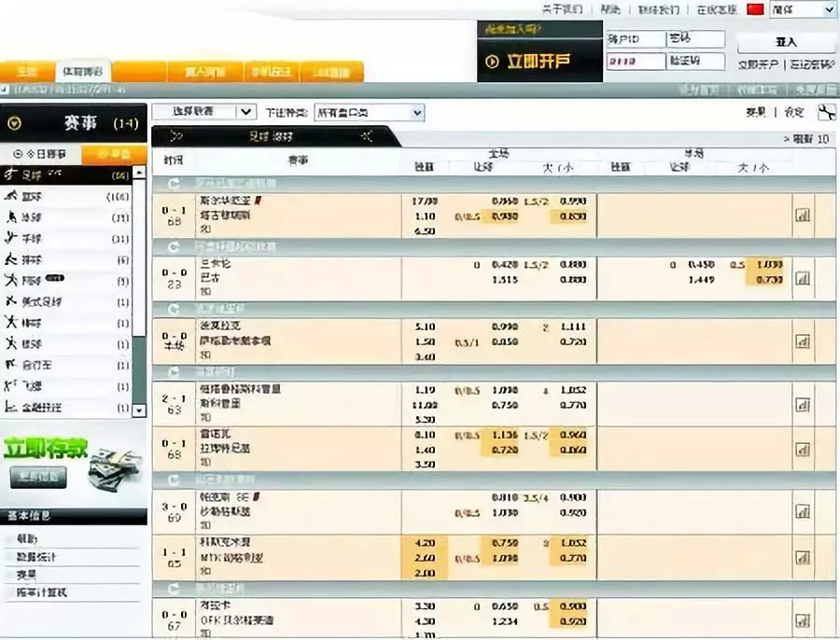Viewport: 840px width, 640px height.
Task: Click league refresh icon above the 0-0 半场 match
Action: 173,309
